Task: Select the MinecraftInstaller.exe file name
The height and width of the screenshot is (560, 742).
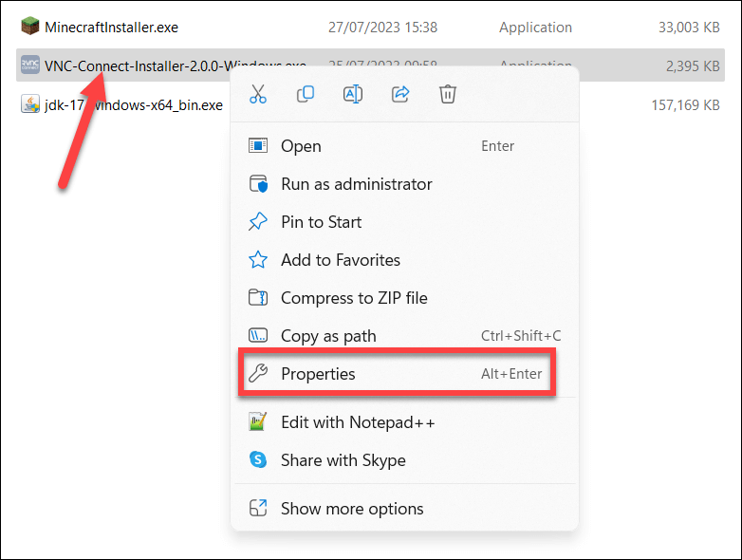Action: pyautogui.click(x=111, y=28)
